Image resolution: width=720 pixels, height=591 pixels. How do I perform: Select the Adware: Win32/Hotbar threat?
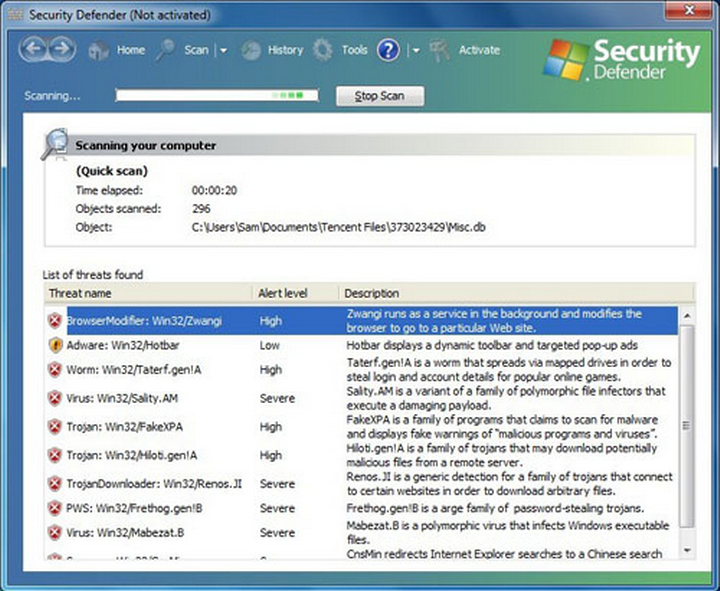123,345
